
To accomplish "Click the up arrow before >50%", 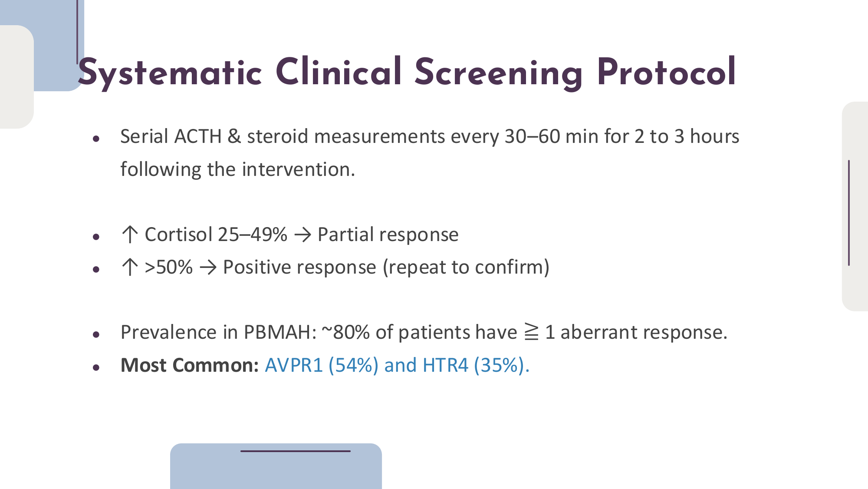I will [x=130, y=267].
